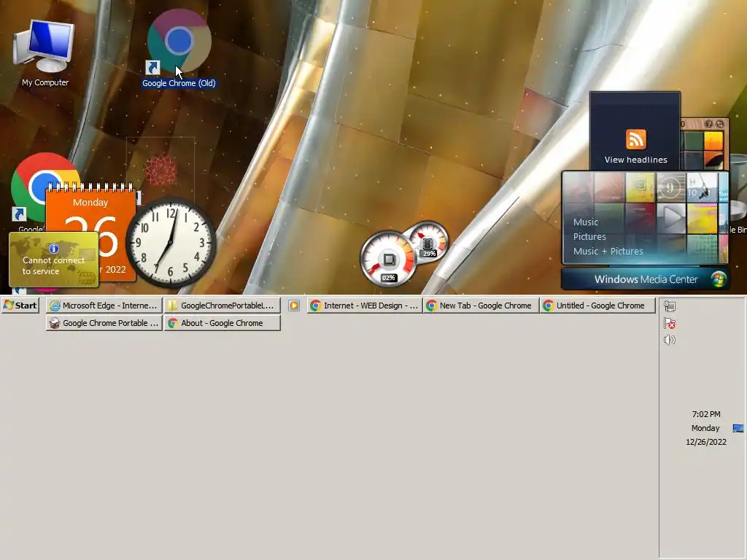Click the 12/26/2022 date in the tray
This screenshot has height=560, width=747.
click(x=706, y=442)
